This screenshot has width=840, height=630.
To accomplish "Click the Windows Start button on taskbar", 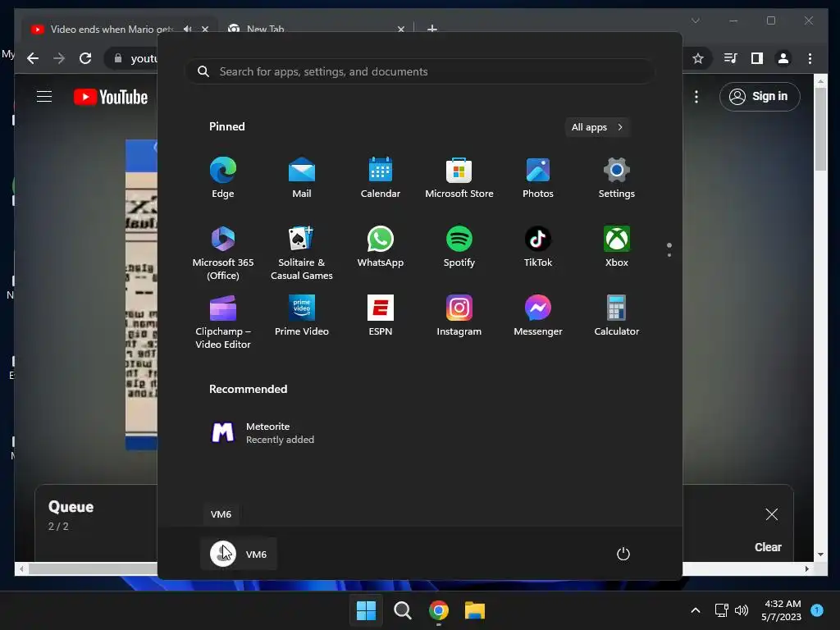I will pos(367,610).
